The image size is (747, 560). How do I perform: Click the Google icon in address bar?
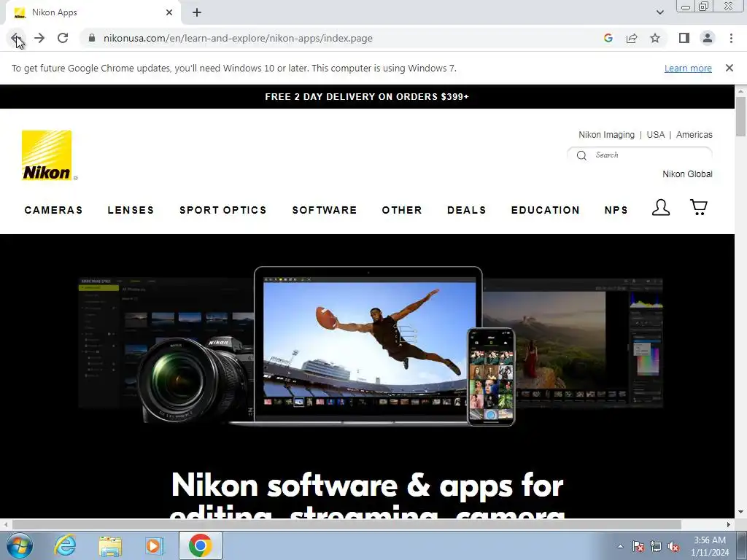[x=608, y=38]
